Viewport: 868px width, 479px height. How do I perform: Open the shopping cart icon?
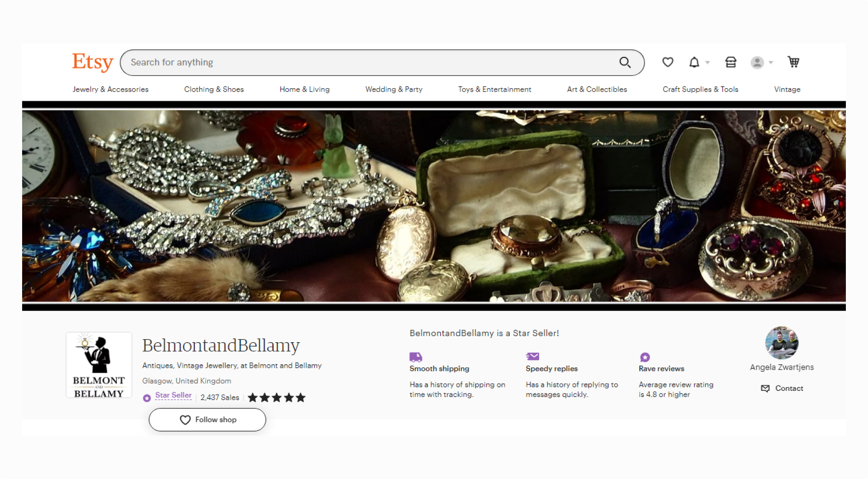coord(793,62)
